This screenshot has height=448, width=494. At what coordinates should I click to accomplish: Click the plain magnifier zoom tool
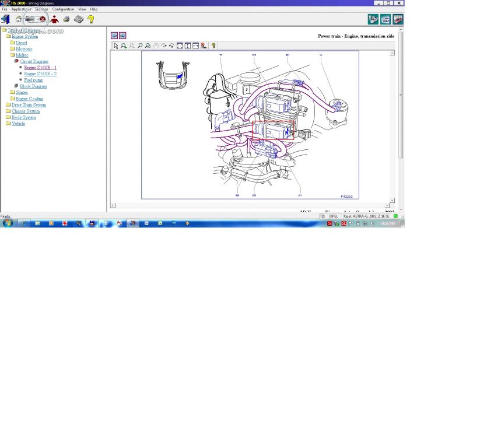click(140, 46)
